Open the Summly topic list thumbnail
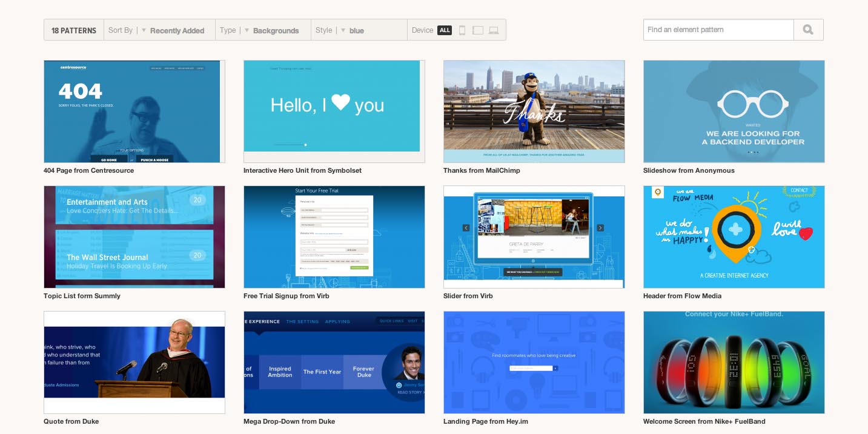The image size is (868, 434). point(134,237)
